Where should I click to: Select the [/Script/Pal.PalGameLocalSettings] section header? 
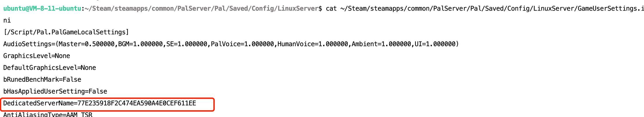tap(66, 32)
